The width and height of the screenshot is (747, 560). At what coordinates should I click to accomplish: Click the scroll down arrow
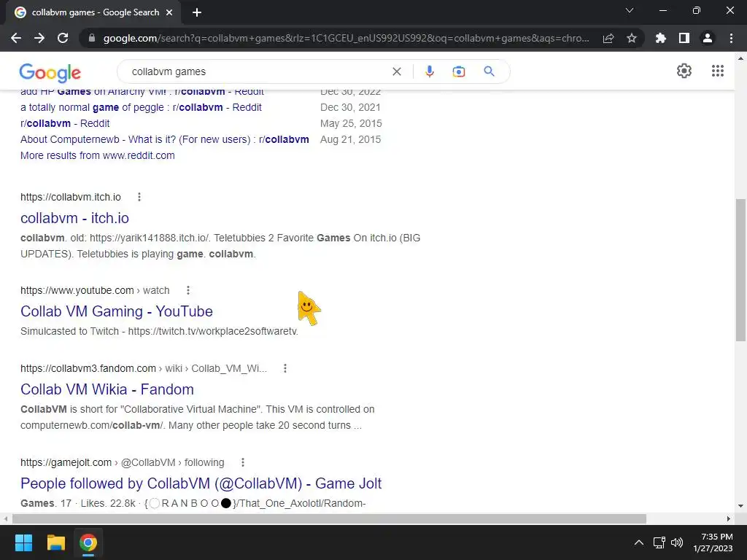tap(740, 506)
